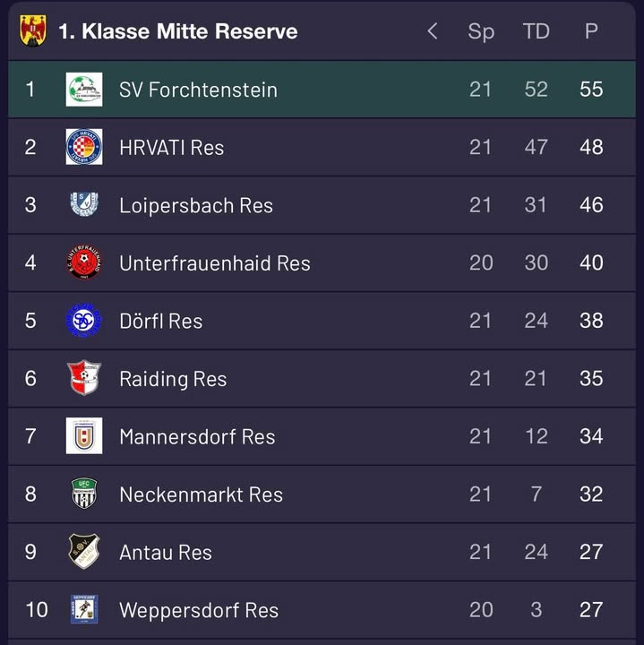Open the SV Forchtenstein team name
This screenshot has width=644, height=645.
(198, 90)
